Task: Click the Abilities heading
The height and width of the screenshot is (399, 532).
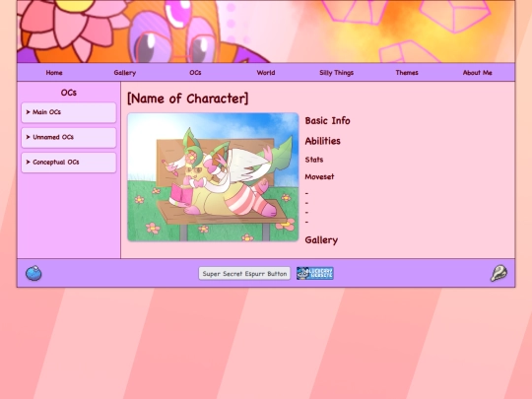Action: 323,141
